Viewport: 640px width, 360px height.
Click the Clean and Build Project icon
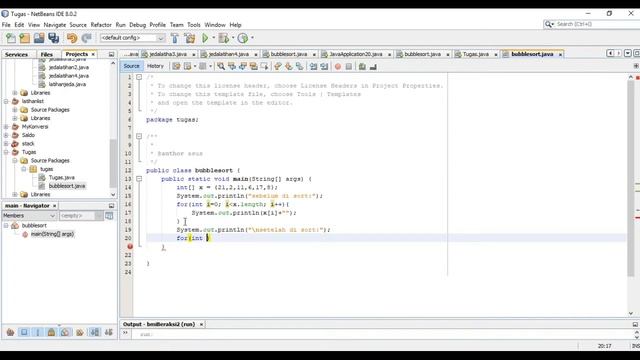(x=190, y=38)
